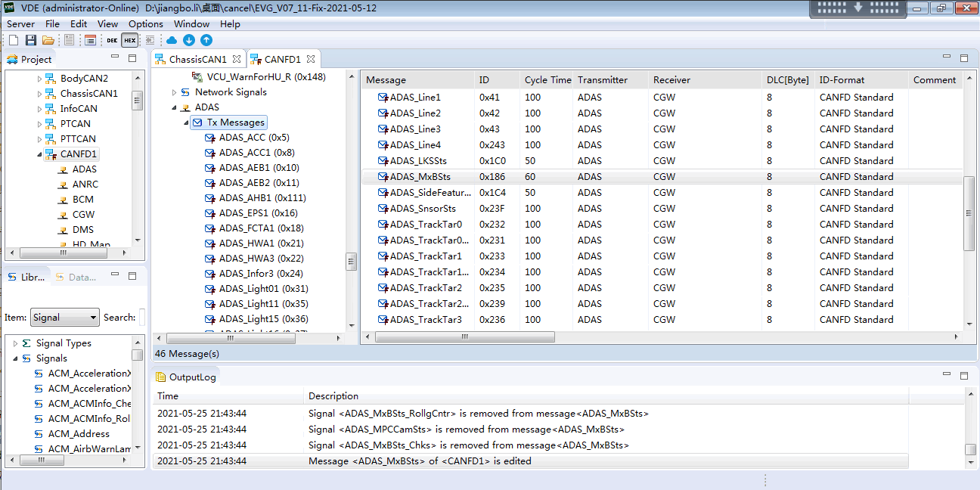Screen dimensions: 980x490
Task: Select ADAS_ACC (0x5) message icon
Action: pyautogui.click(x=210, y=138)
